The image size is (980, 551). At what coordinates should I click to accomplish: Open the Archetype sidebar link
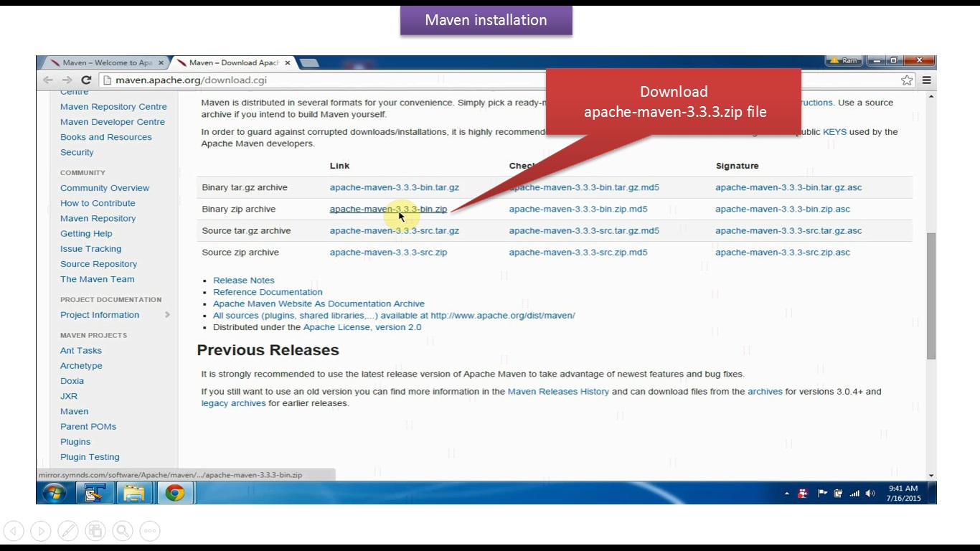(x=81, y=366)
